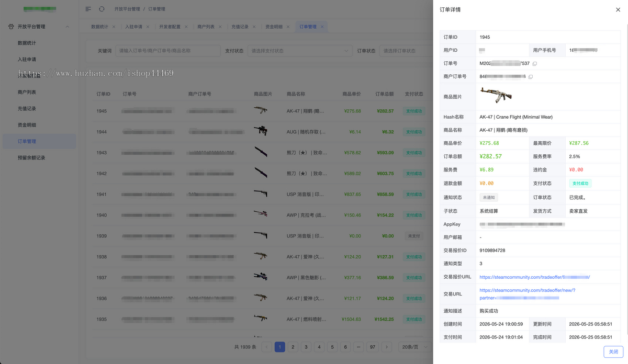Open the AK-47 image in order 1938 row
The width and height of the screenshot is (628, 364).
pos(261,256)
